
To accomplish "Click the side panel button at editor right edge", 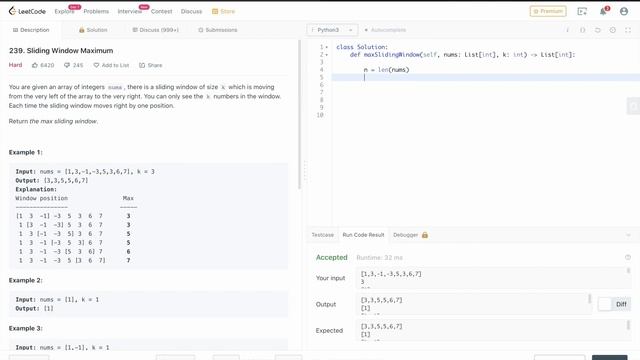I will pyautogui.click(x=633, y=106).
